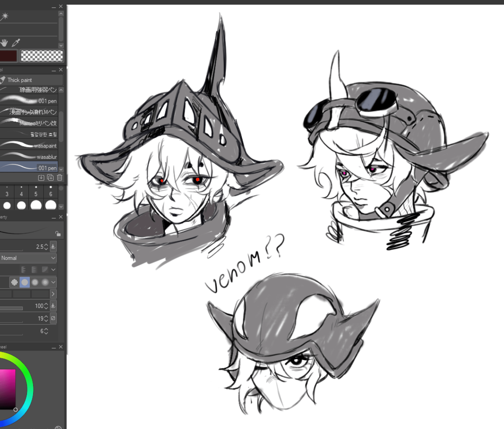Select the hard circle anti-aliasing option
Screen dimensions: 504x429
[25, 282]
